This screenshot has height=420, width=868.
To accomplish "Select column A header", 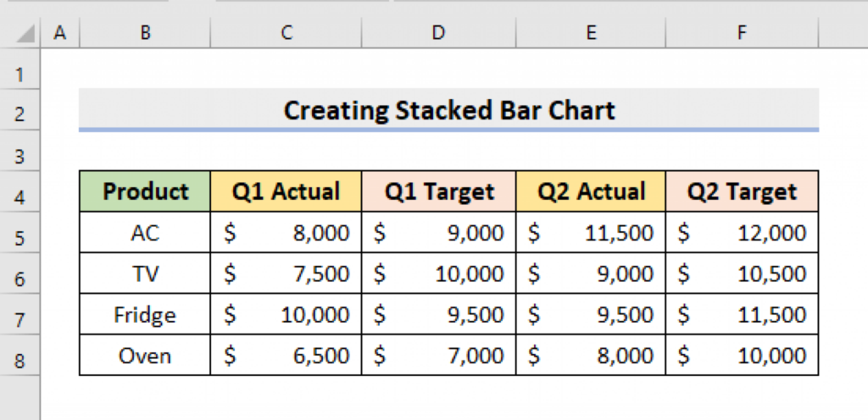I will (x=60, y=33).
